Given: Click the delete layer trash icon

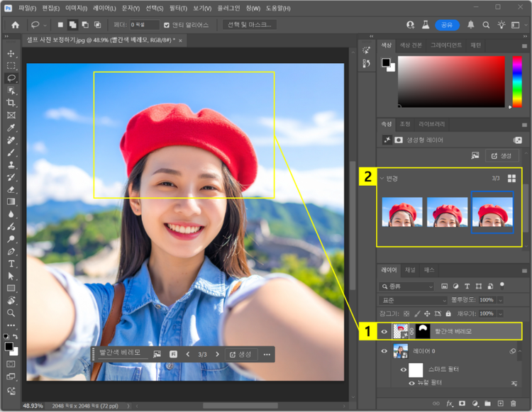Looking at the screenshot, I should click(x=513, y=404).
